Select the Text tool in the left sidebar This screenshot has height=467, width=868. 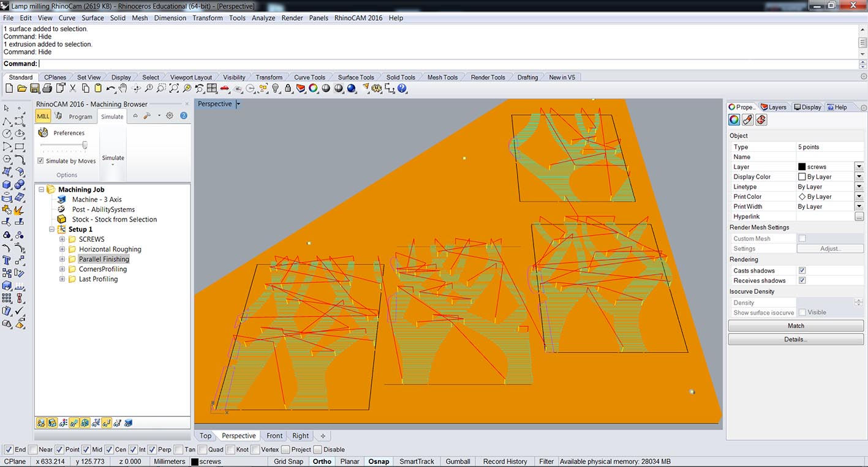7,260
